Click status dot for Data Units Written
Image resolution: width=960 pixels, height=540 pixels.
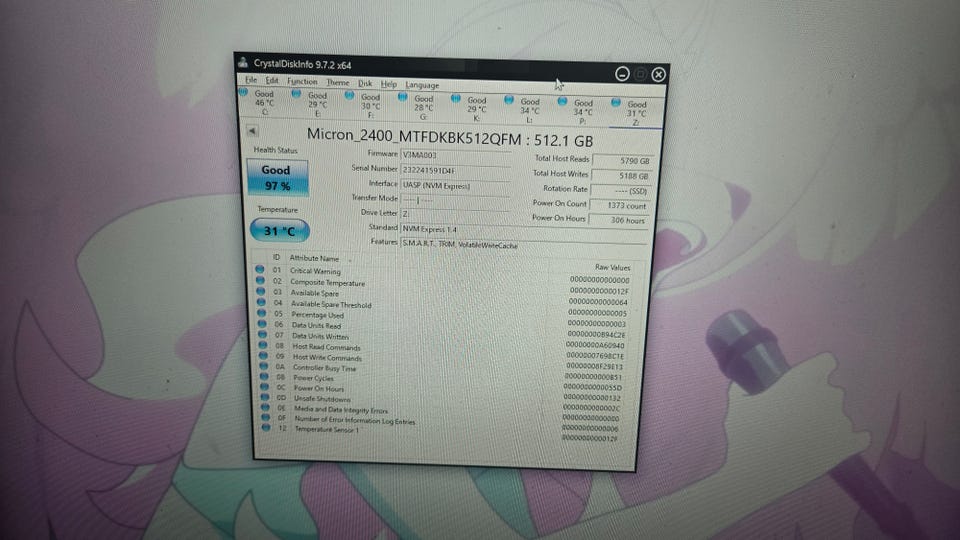(263, 334)
